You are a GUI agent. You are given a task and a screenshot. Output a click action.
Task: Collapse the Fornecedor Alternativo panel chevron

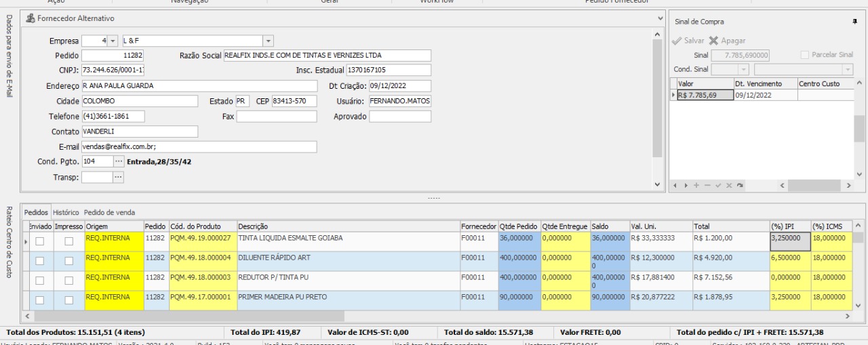660,17
